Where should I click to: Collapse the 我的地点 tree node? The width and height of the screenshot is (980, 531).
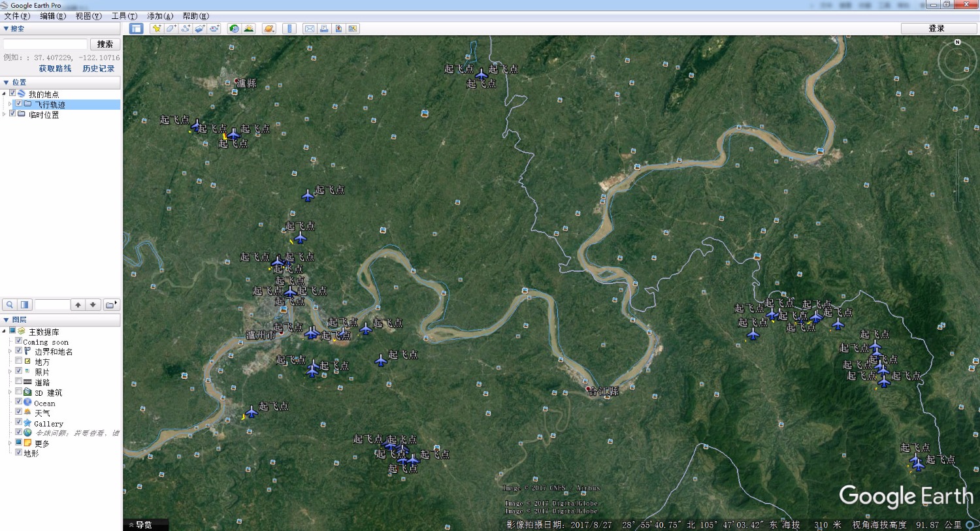(5, 94)
